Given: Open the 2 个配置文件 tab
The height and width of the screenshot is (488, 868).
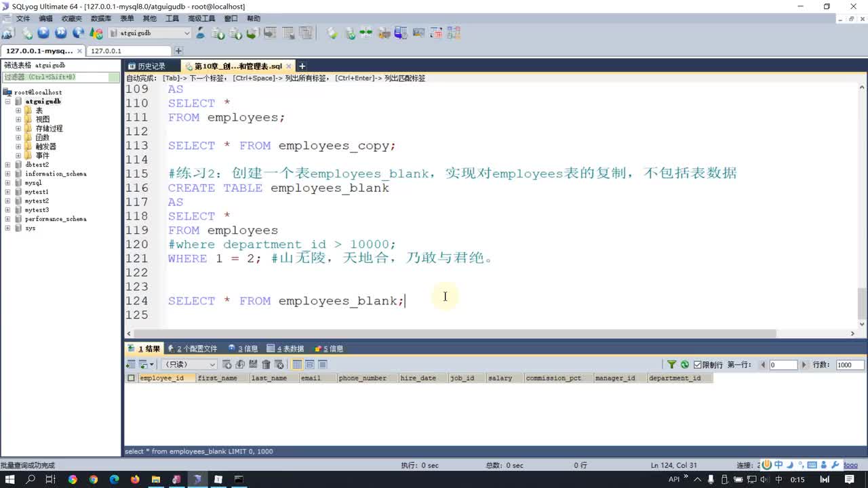Looking at the screenshot, I should [193, 348].
